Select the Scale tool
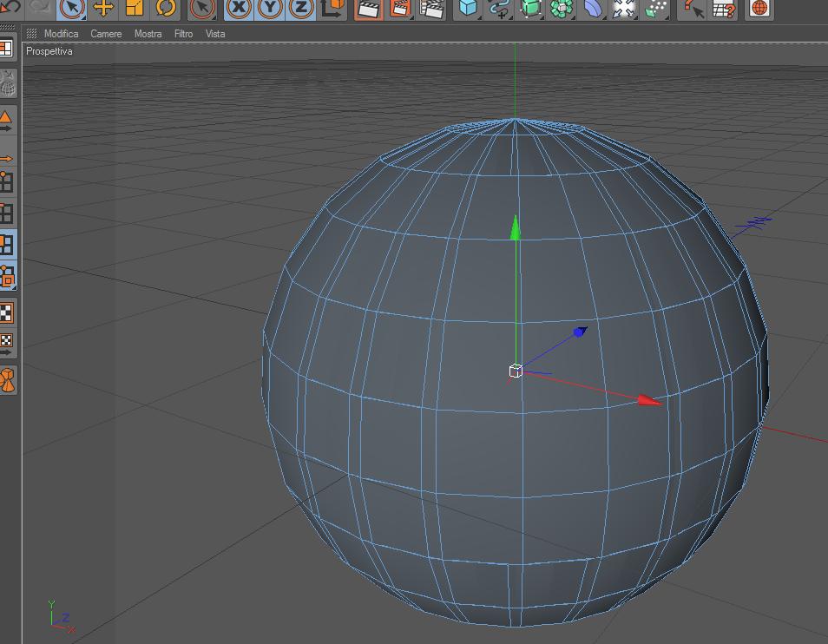The height and width of the screenshot is (644, 828). coord(135,9)
